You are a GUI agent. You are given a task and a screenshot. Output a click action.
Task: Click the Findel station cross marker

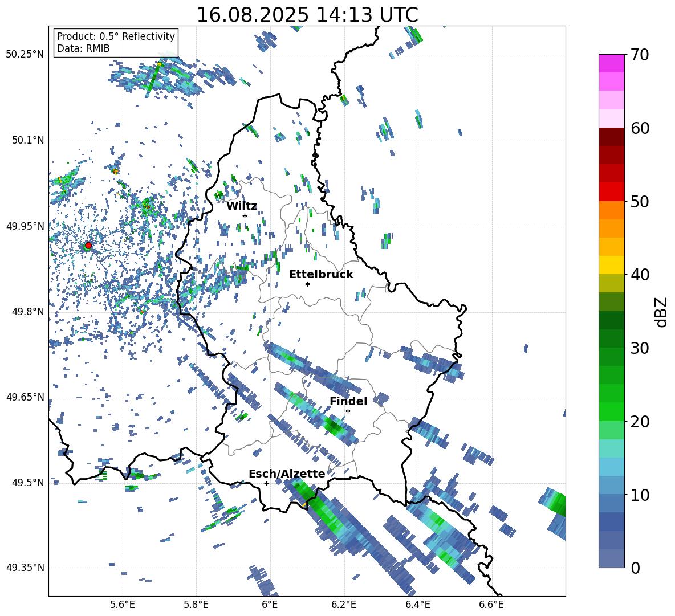(x=348, y=411)
